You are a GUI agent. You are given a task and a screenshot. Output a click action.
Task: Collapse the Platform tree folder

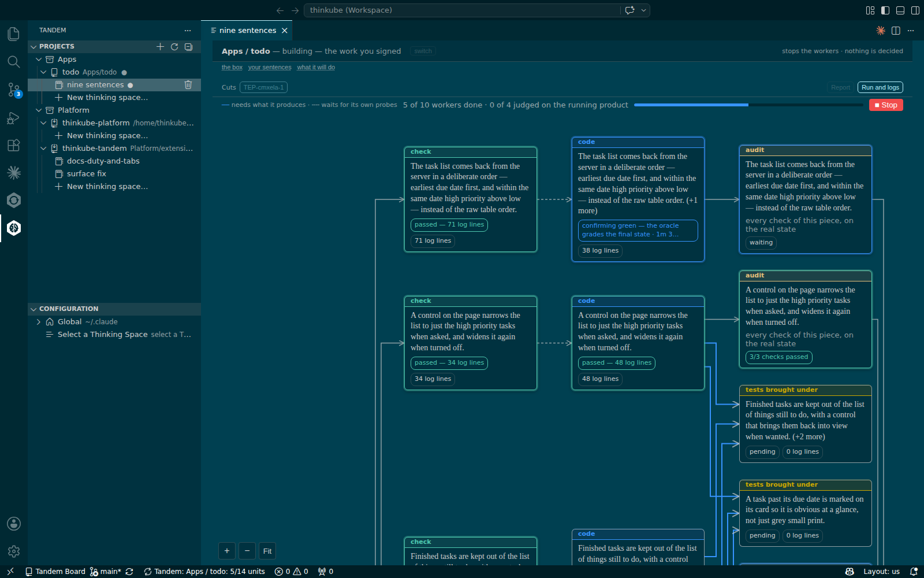(39, 110)
